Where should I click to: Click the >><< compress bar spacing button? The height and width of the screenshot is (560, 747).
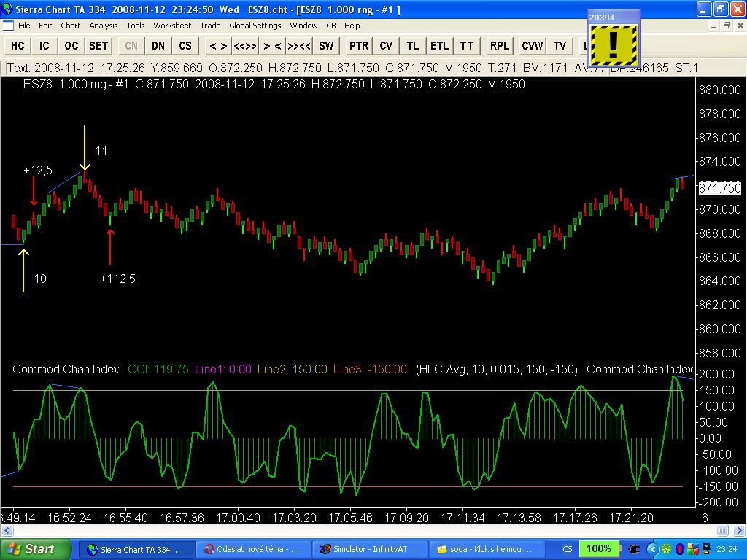pyautogui.click(x=299, y=45)
